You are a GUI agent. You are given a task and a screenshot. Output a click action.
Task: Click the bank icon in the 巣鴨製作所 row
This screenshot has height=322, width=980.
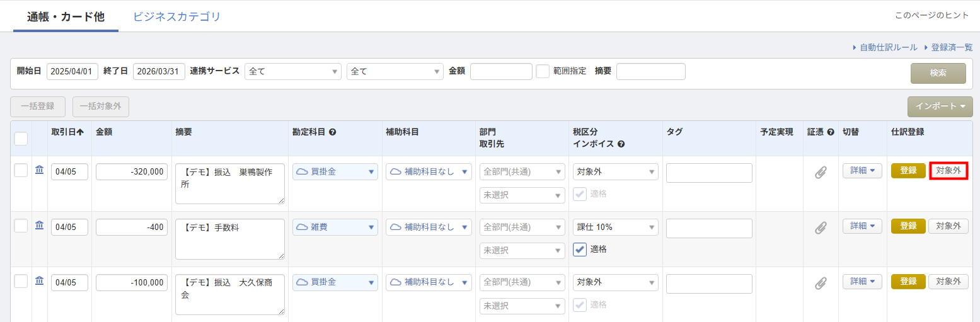[x=39, y=170]
